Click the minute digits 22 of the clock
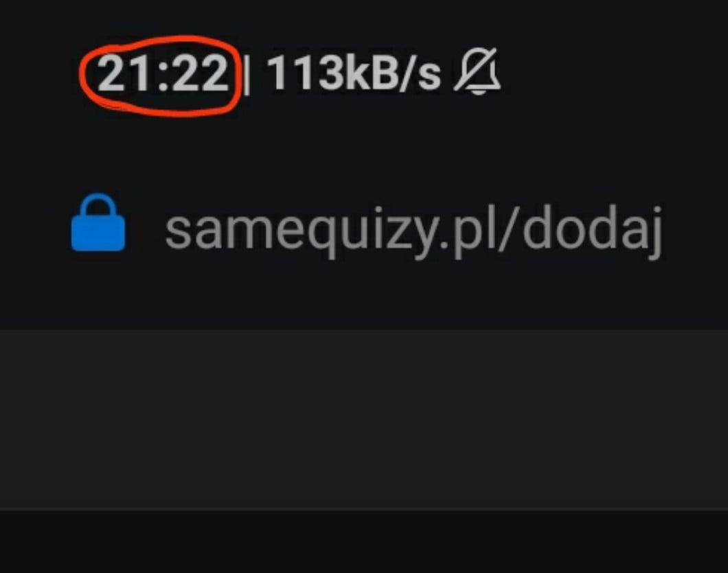The height and width of the screenshot is (573, 728). (x=201, y=73)
